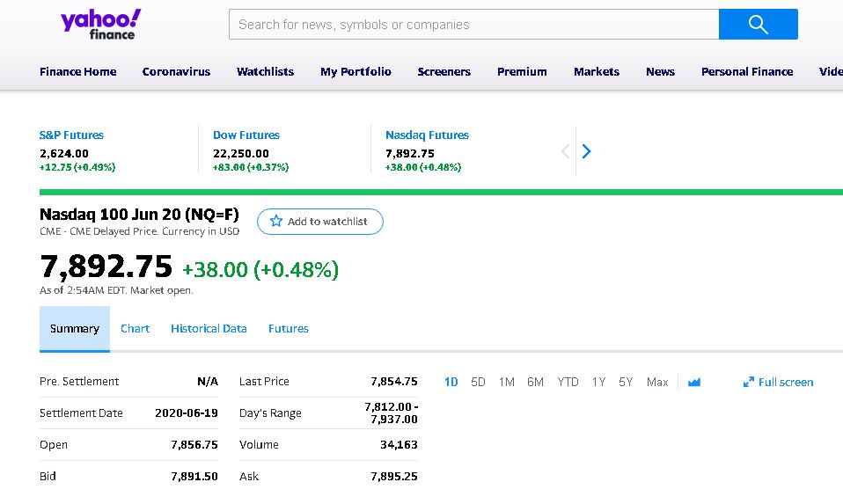Screen dimensions: 843x504
Task: Open the Screeners navigation item
Action: pos(444,71)
